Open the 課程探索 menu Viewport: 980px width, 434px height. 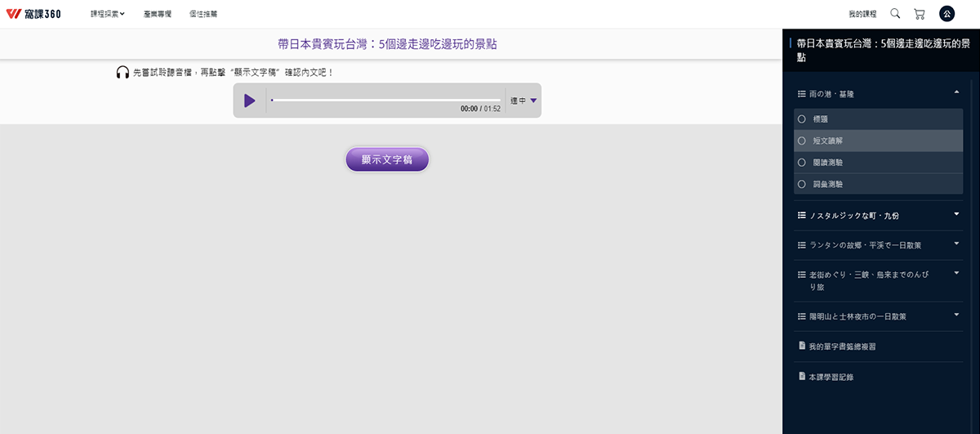(x=107, y=14)
